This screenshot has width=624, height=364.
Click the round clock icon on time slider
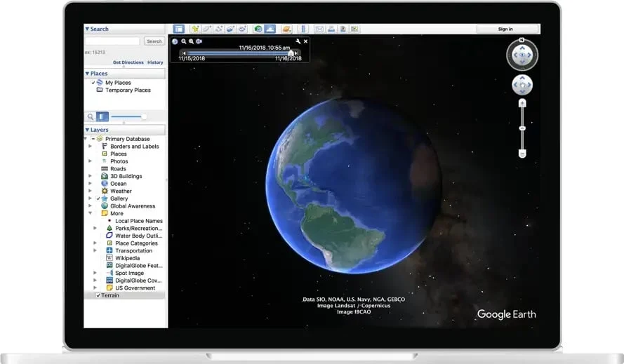click(x=175, y=41)
